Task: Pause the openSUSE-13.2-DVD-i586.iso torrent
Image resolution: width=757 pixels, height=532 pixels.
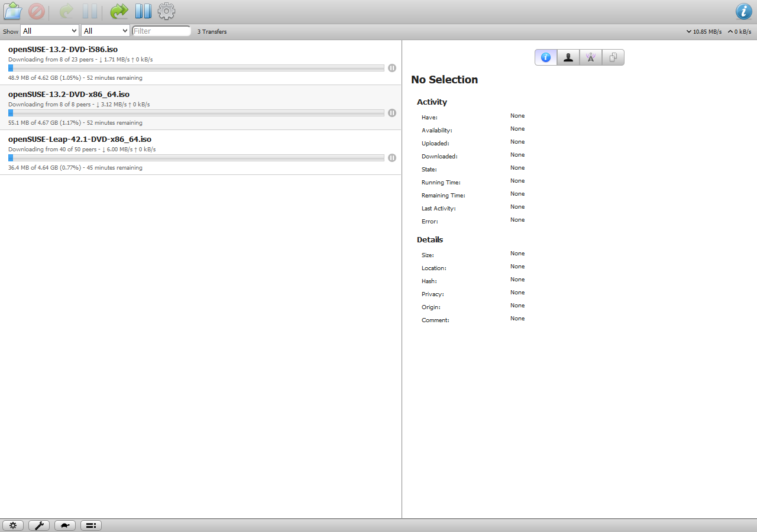Action: 392,68
